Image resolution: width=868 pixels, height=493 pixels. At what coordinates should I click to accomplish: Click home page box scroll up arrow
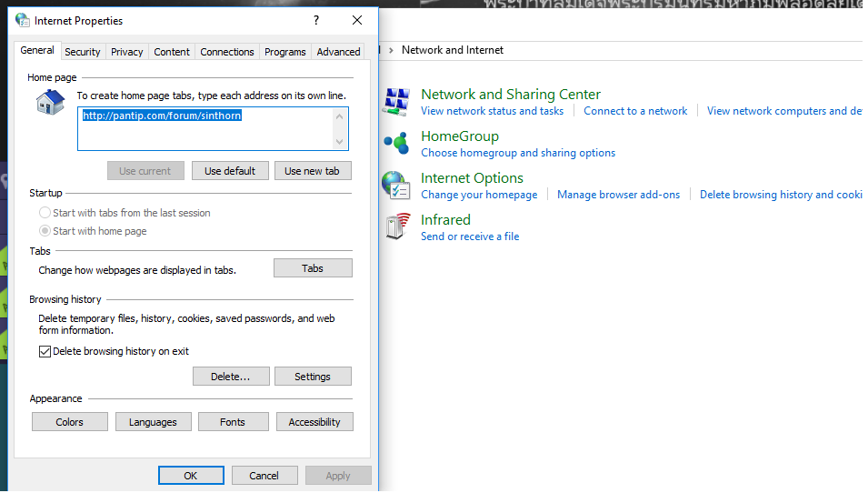point(339,116)
